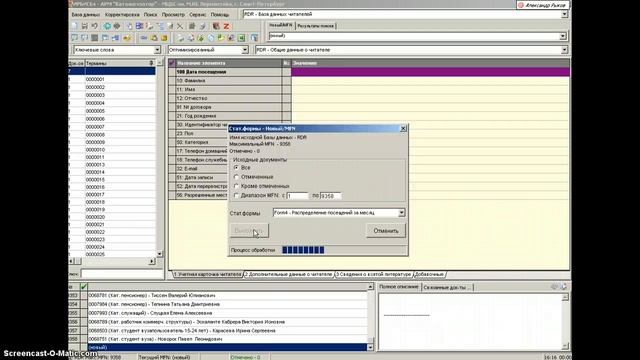The height and width of the screenshot is (360, 640).
Task: Open the 'Корректировка' menu
Action: pyautogui.click(x=122, y=15)
